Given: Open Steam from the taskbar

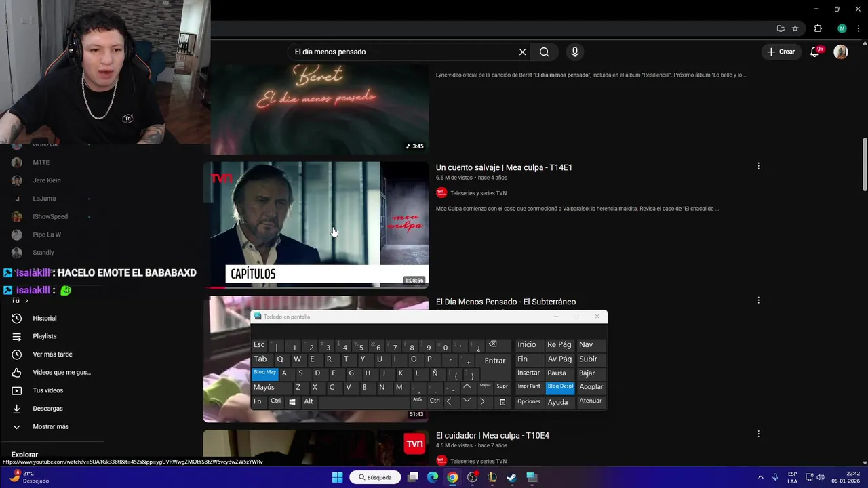Looking at the screenshot, I should click(x=512, y=477).
